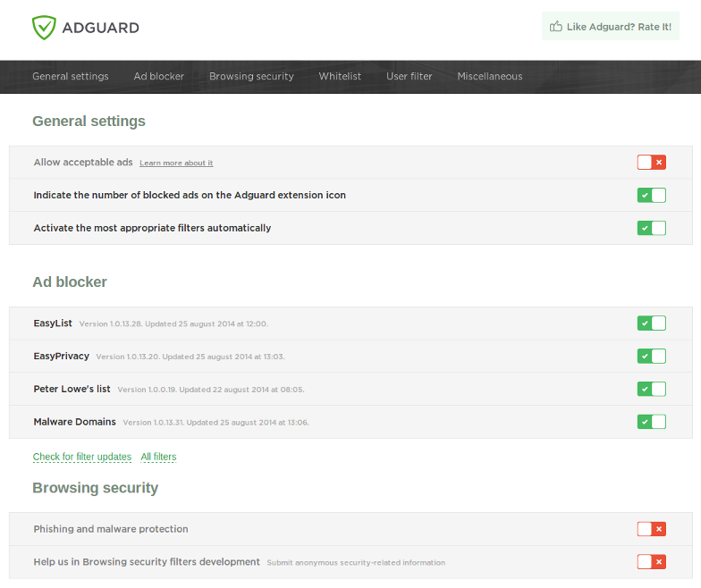
Task: Enable Phishing and malware protection toggle
Action: (x=651, y=529)
